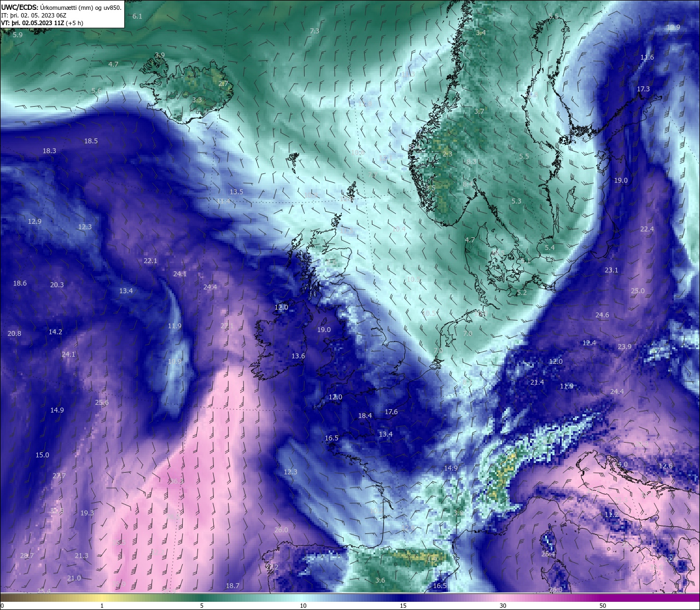Click the 2.3 value on southern Norway
Viewport: 700px width, 610px height.
(x=447, y=154)
